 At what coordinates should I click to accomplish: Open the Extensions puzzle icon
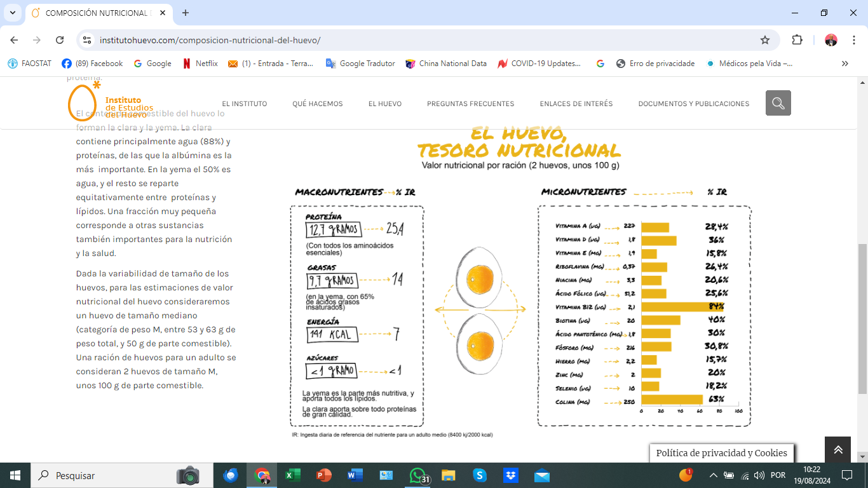(x=797, y=40)
